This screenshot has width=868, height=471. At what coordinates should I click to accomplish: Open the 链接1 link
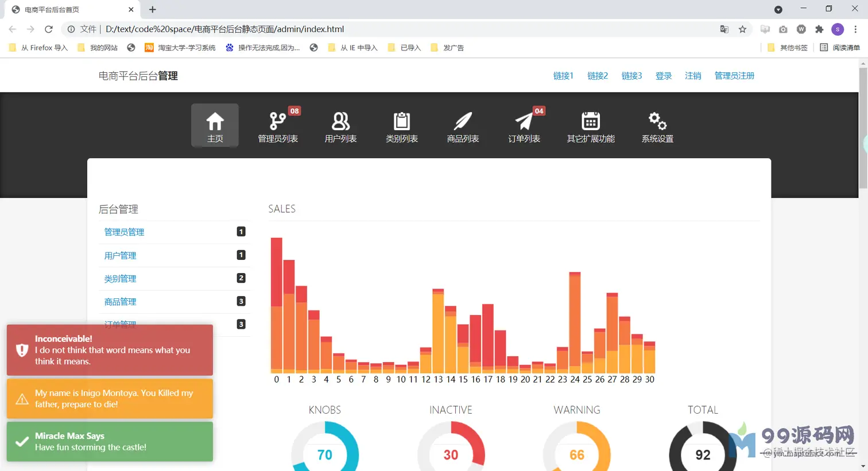pos(563,76)
